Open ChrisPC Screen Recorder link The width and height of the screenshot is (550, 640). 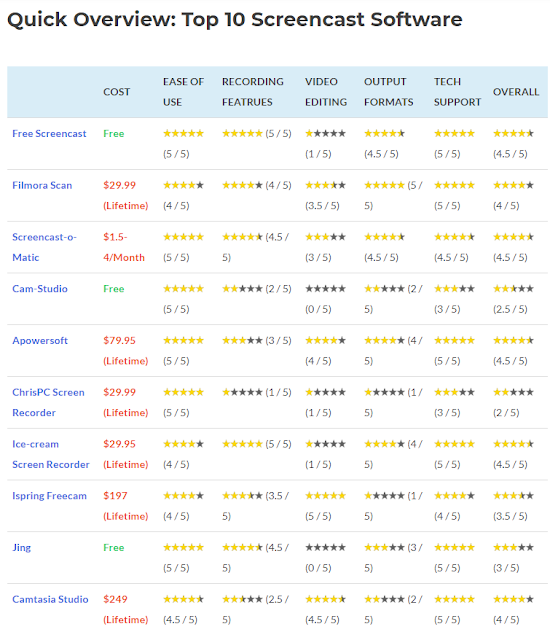48,402
